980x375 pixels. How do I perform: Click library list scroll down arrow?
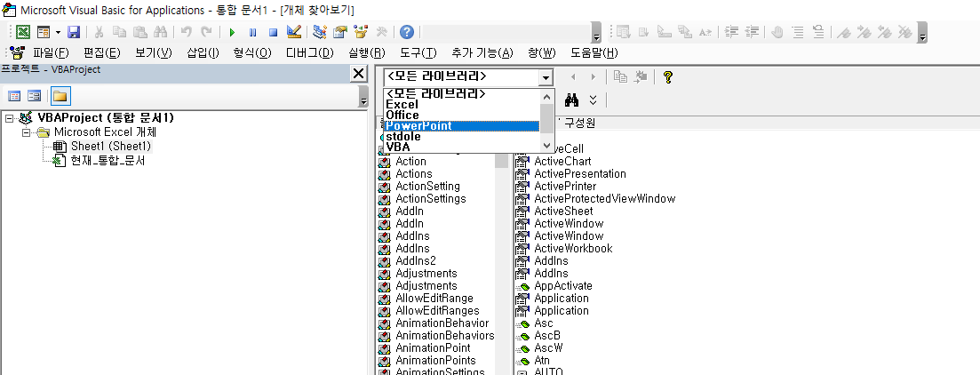[547, 146]
